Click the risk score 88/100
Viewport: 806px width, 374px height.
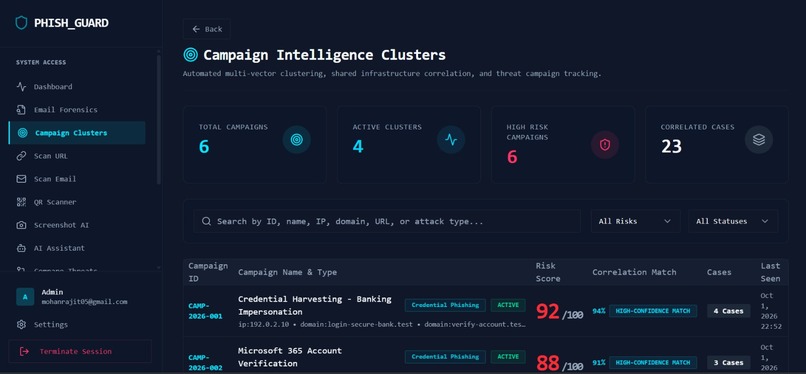(559, 364)
